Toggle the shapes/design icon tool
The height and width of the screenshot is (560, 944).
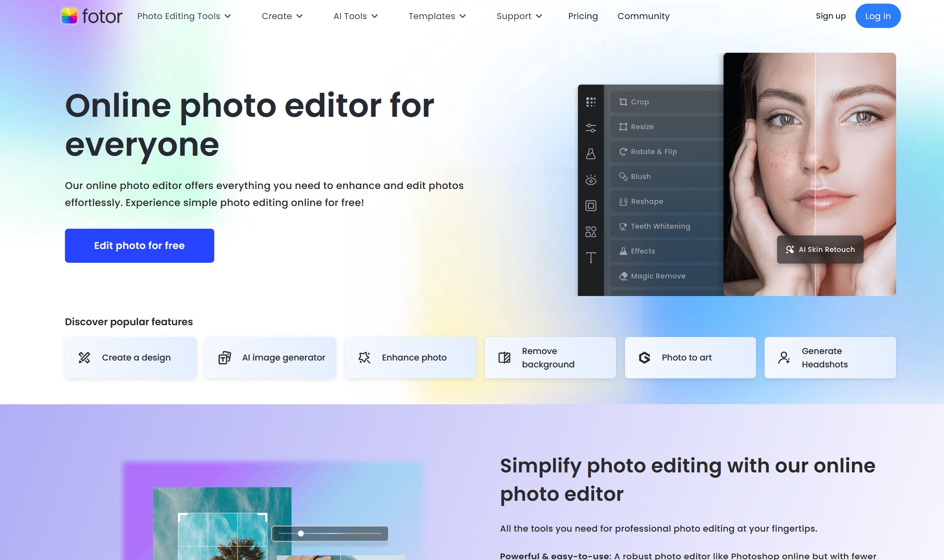591,231
